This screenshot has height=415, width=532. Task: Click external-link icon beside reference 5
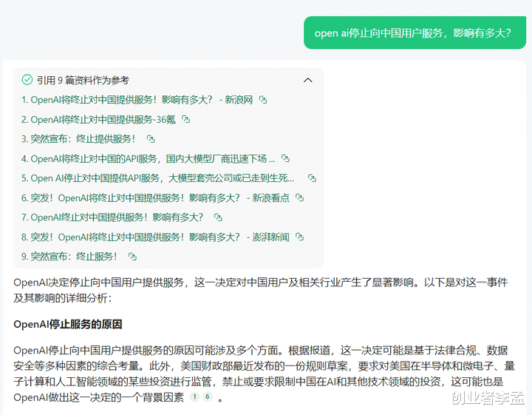pyautogui.click(x=312, y=178)
